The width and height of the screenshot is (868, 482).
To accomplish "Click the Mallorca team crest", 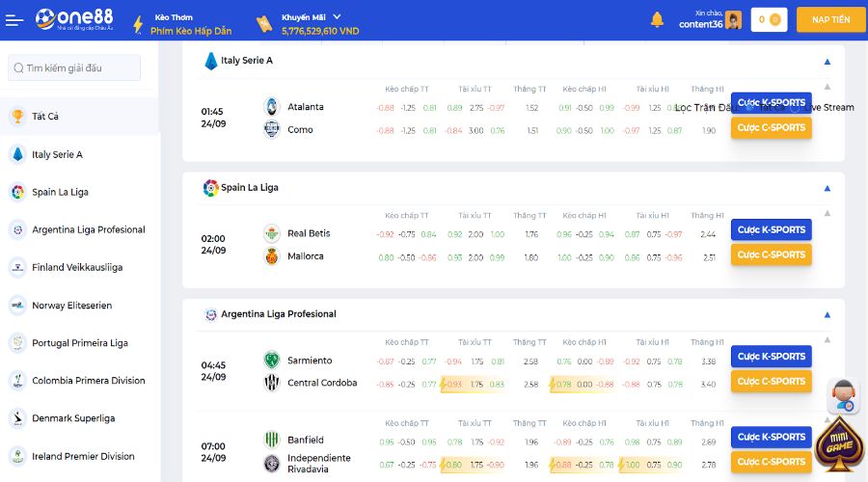I will click(271, 256).
